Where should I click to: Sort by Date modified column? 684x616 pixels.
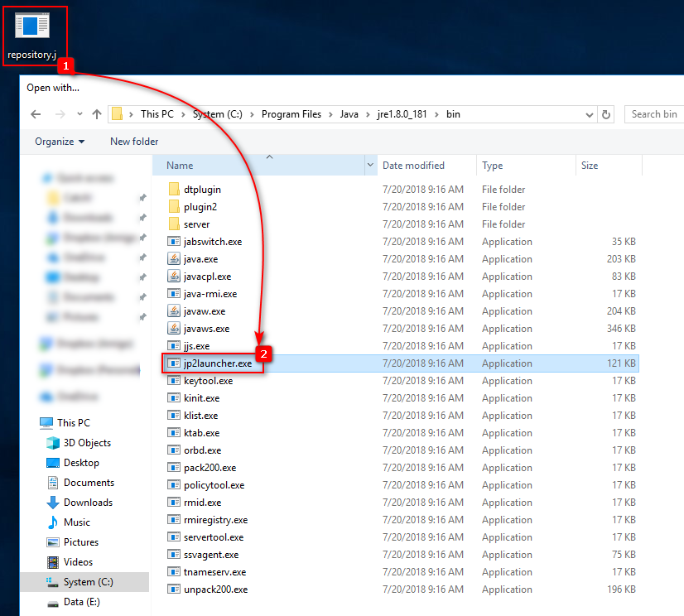(x=413, y=166)
